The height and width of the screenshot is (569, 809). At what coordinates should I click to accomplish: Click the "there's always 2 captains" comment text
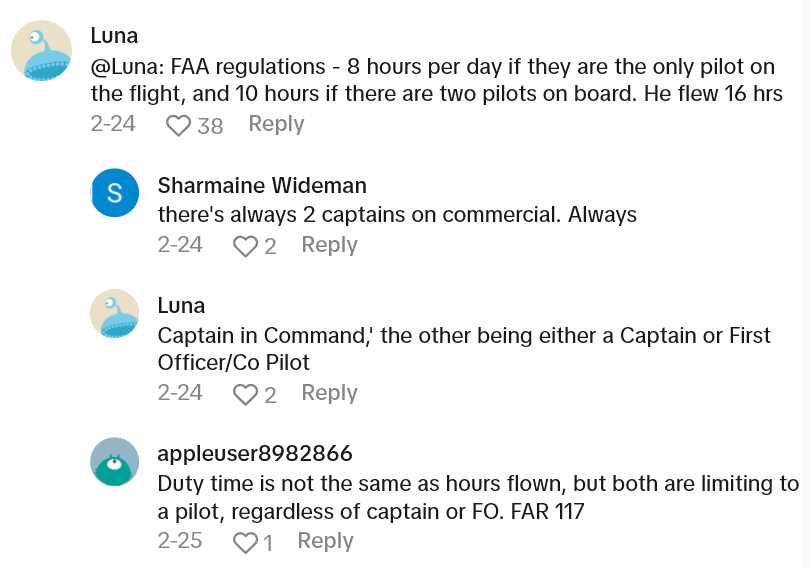tap(397, 215)
